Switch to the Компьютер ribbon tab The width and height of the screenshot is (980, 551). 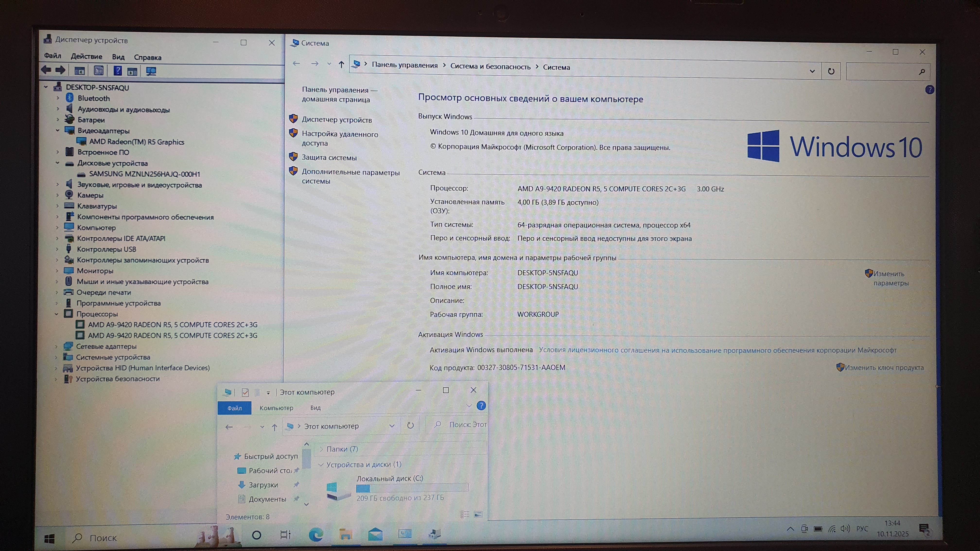click(x=276, y=408)
